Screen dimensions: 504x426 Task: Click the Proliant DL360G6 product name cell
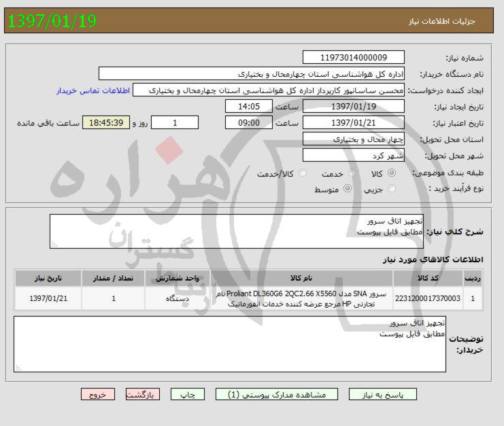point(301,298)
